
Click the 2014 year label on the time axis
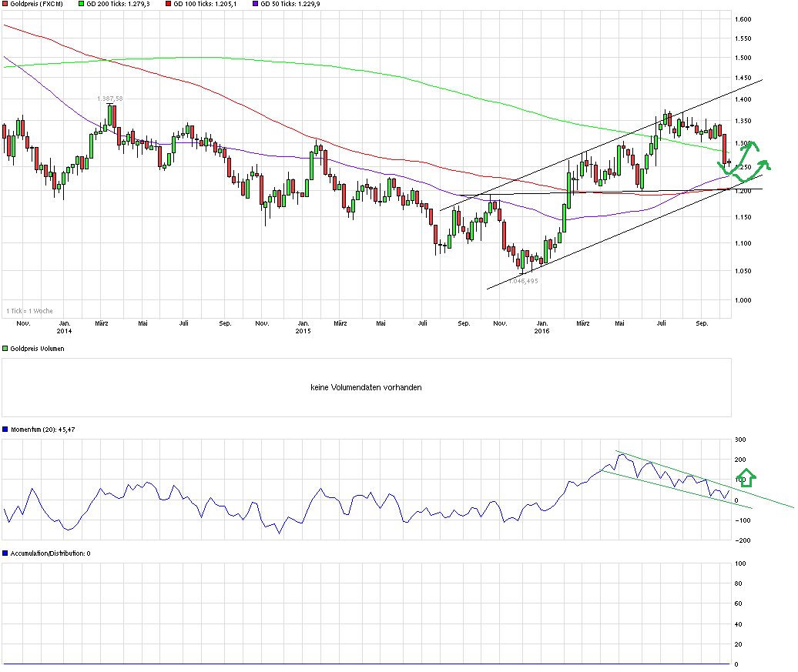[64, 331]
